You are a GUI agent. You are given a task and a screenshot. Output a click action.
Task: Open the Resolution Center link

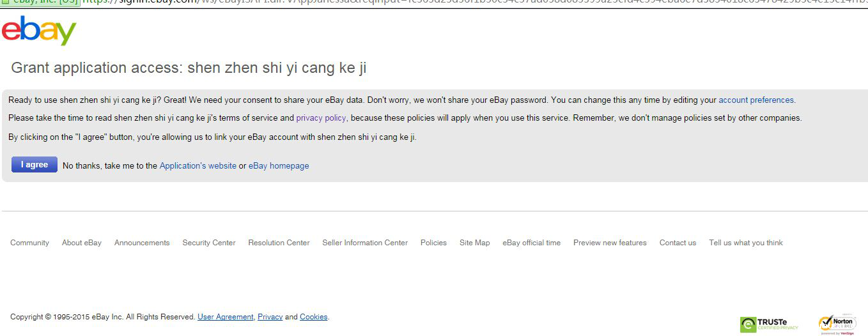click(279, 243)
